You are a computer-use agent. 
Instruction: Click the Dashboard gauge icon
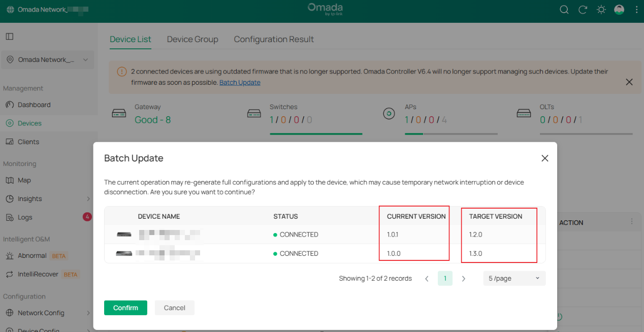click(x=9, y=105)
